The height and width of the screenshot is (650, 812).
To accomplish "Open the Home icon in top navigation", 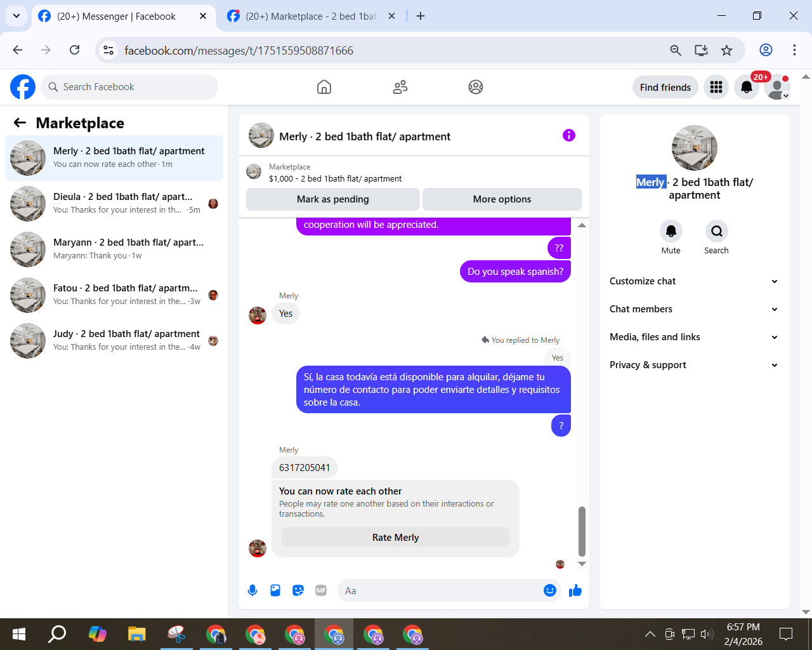I will point(324,87).
